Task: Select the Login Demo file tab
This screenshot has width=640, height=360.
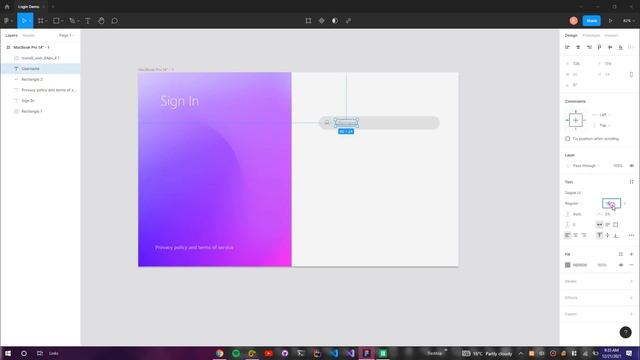Action: (29, 7)
